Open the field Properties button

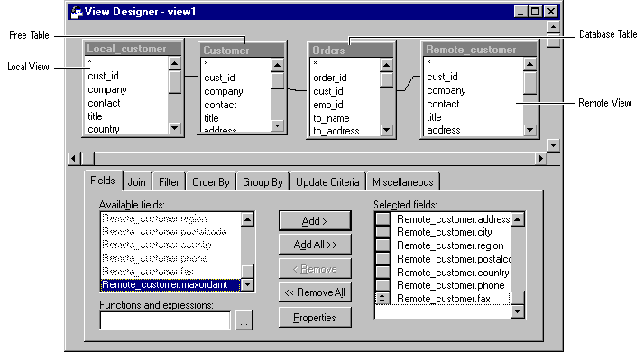(315, 318)
